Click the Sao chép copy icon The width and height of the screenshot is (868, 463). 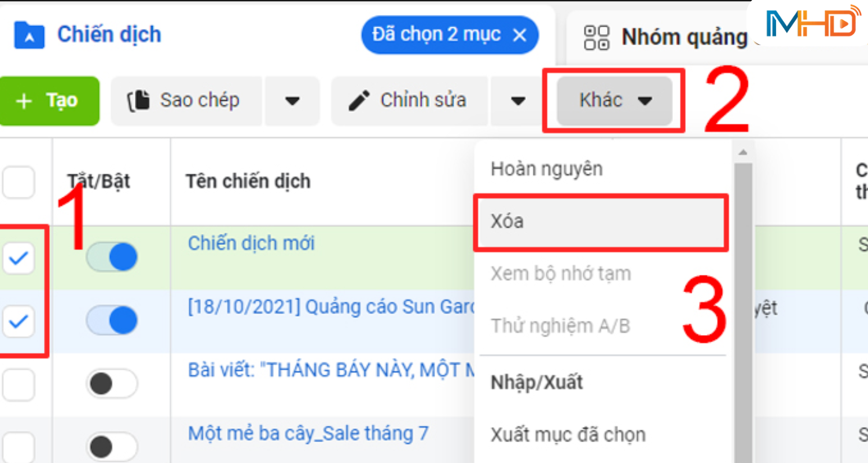pyautogui.click(x=139, y=101)
